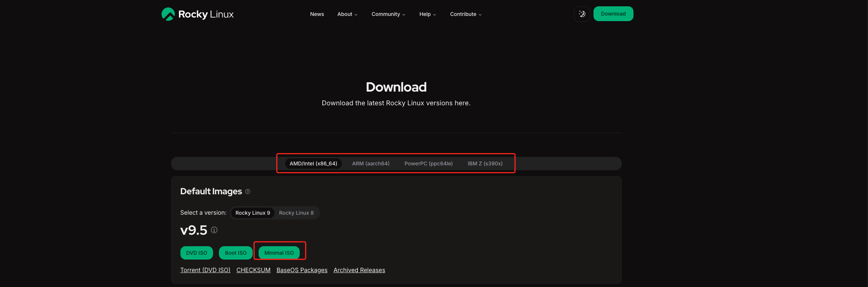
Task: Open the Archived Releases link
Action: click(x=359, y=270)
